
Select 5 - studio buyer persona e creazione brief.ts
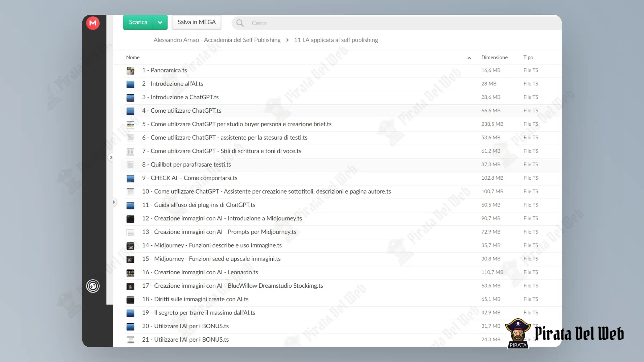pos(237,124)
